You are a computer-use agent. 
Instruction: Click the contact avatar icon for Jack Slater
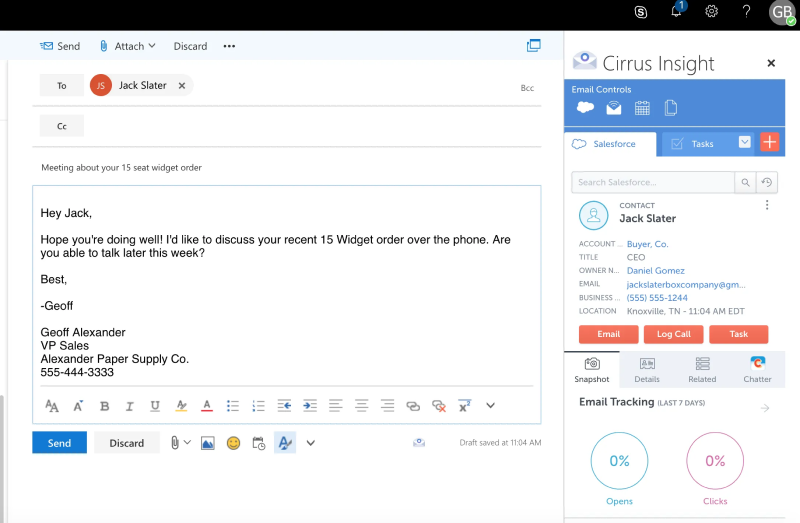(593, 215)
